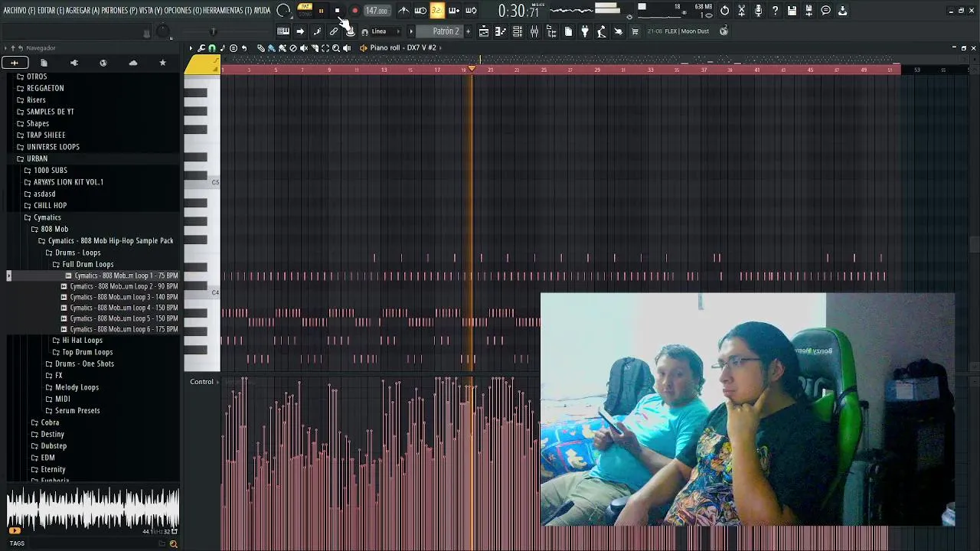The image size is (980, 551).
Task: Open the plugin picker plug icon
Action: [x=585, y=31]
